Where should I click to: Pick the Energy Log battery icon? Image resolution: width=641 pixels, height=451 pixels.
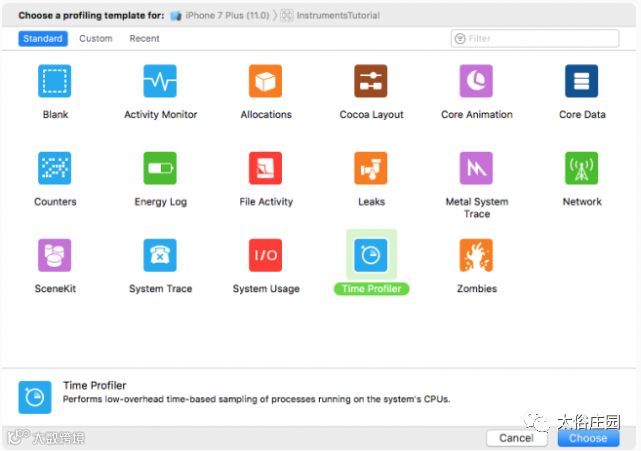(160, 168)
